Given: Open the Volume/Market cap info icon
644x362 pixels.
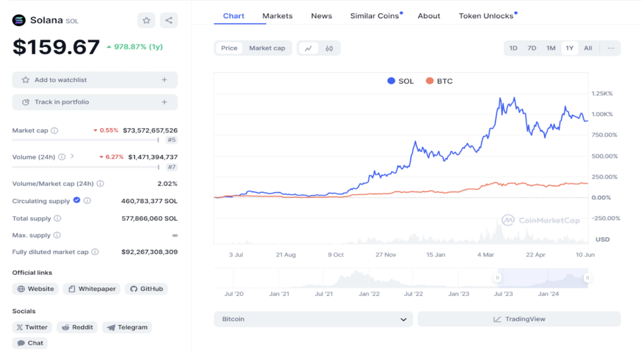Looking at the screenshot, I should (100, 183).
